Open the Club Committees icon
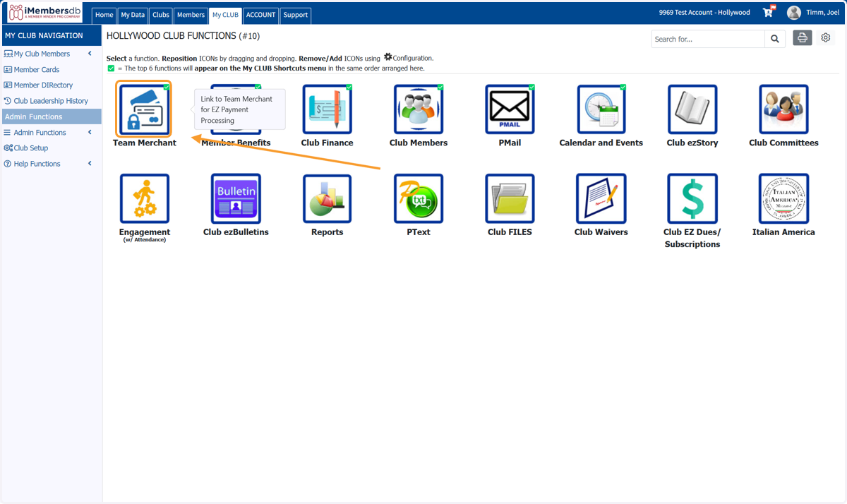The height and width of the screenshot is (504, 847). pyautogui.click(x=783, y=109)
